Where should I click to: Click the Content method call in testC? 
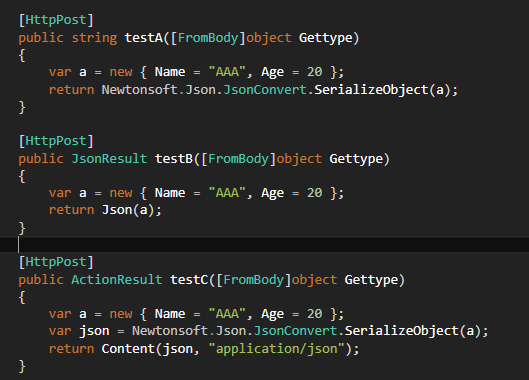tap(129, 349)
